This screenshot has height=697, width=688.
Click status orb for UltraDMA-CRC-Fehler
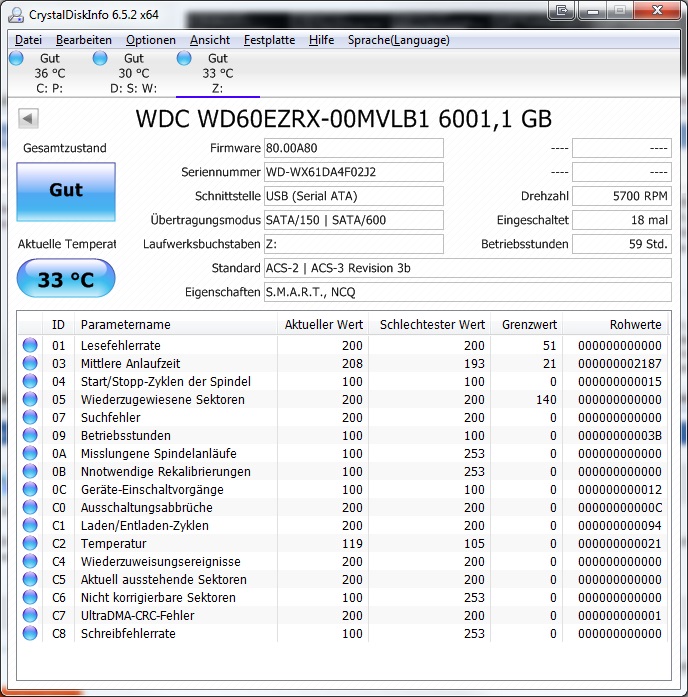[30, 615]
